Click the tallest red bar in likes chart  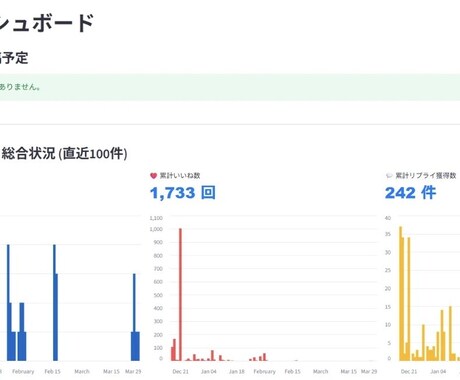coord(180,295)
